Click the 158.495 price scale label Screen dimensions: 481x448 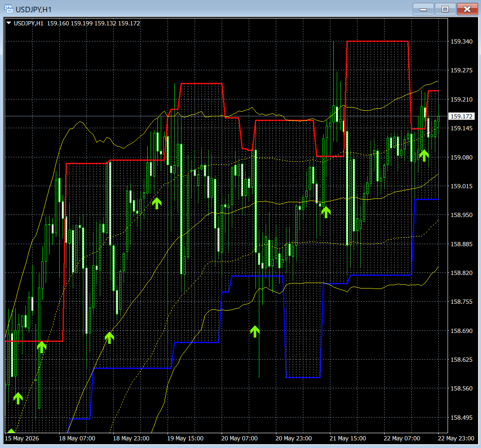tap(462, 417)
